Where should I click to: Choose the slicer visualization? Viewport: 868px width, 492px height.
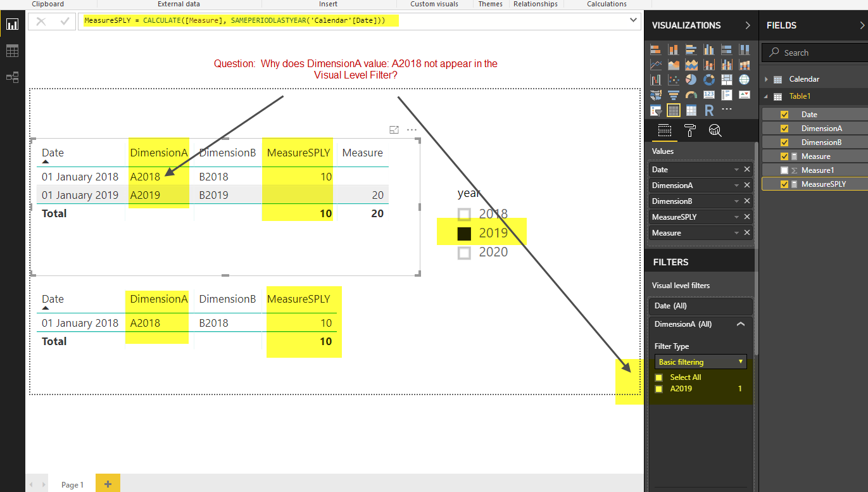656,110
